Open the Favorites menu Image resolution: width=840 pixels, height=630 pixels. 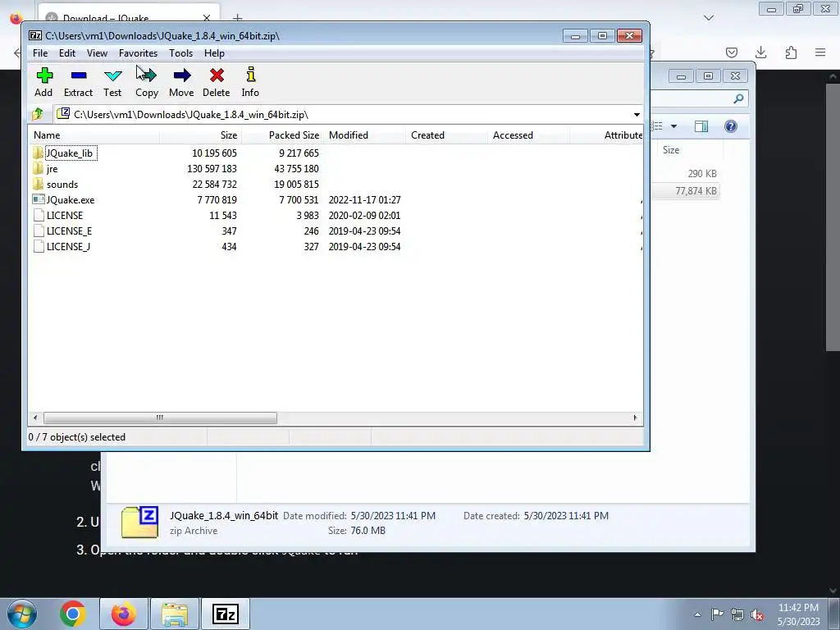(138, 53)
